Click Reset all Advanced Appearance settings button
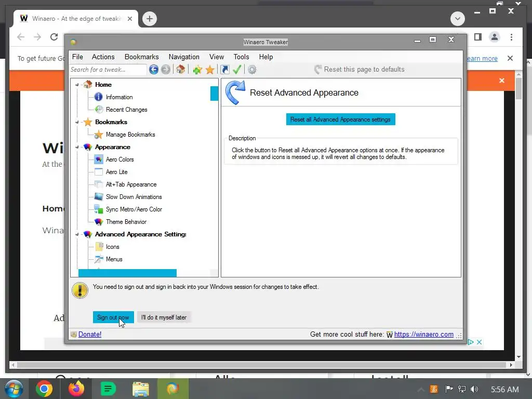The width and height of the screenshot is (532, 399). pyautogui.click(x=341, y=119)
